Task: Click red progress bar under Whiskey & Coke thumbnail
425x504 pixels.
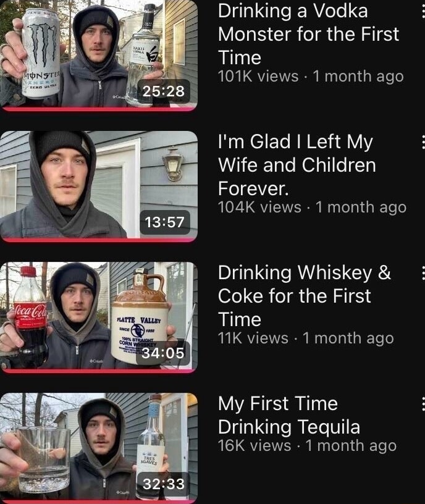Action: coord(98,371)
